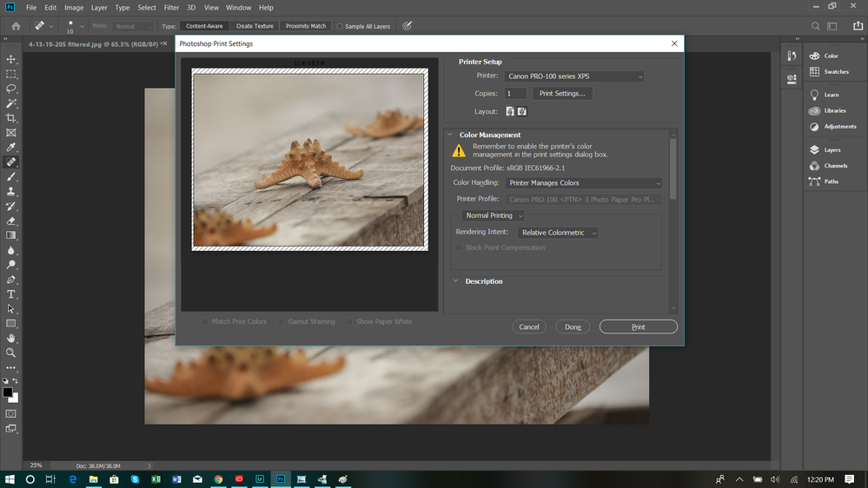Screen dimensions: 868x488
Task: Open the Layer menu
Action: 99,8
